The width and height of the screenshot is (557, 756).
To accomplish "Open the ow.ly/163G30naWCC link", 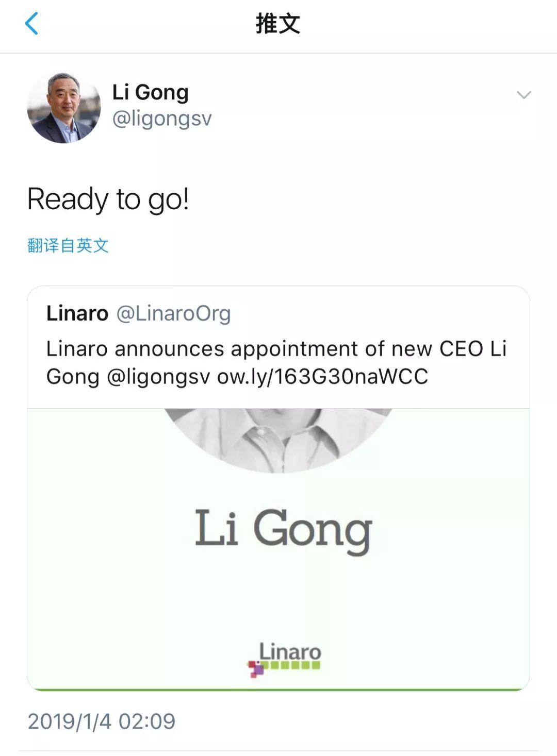I will click(323, 377).
